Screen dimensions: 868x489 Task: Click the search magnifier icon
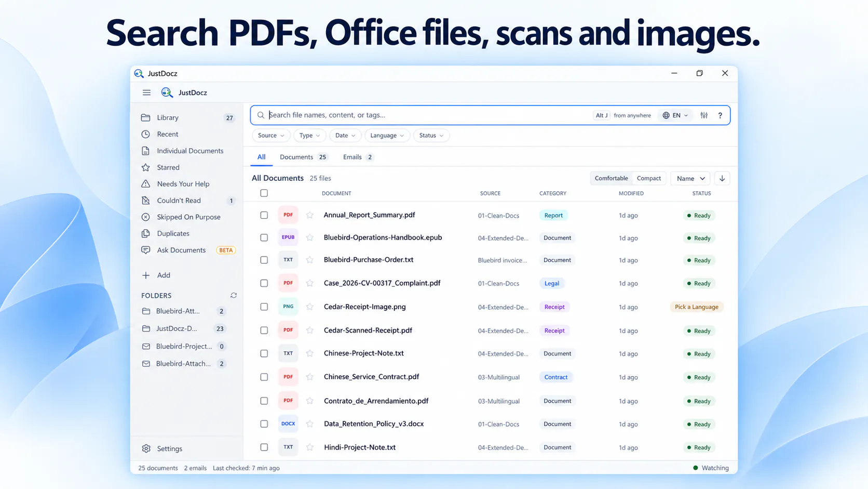tap(261, 115)
